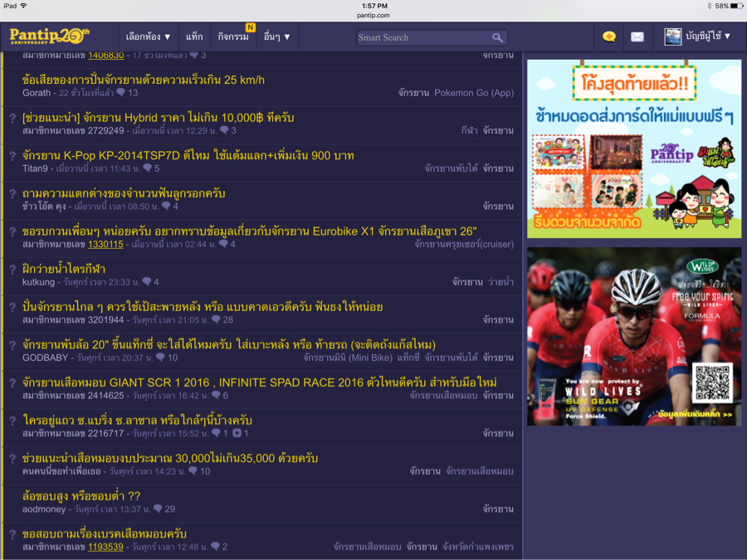
Task: Click จักรยานเสือหมอบ tag on GIANT SCR topic
Action: 443,395
